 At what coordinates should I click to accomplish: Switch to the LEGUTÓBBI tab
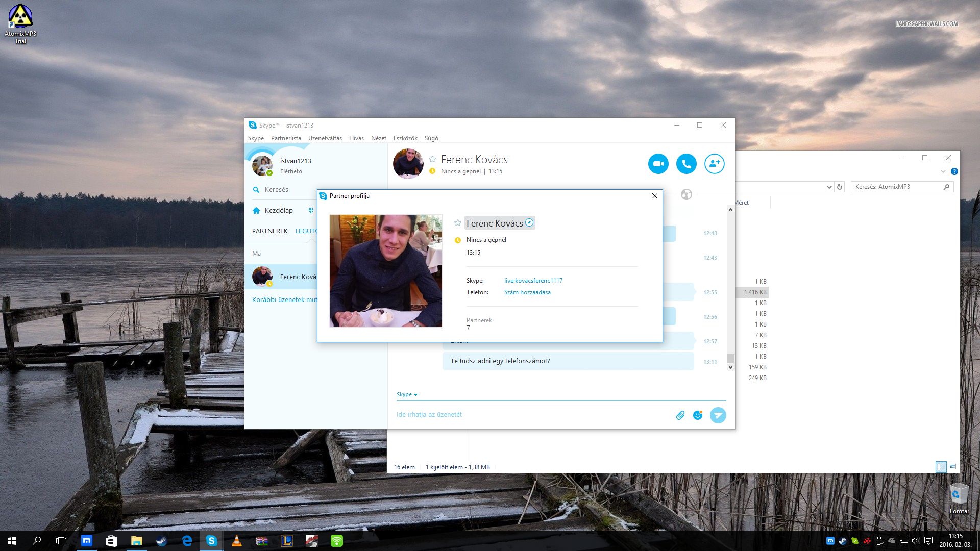click(306, 231)
